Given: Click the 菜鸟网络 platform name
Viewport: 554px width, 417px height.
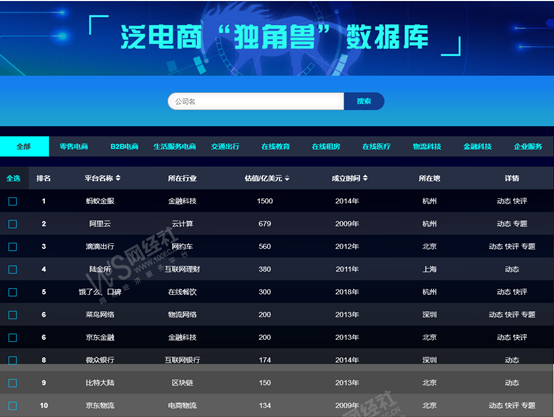Looking at the screenshot, I should [x=100, y=315].
